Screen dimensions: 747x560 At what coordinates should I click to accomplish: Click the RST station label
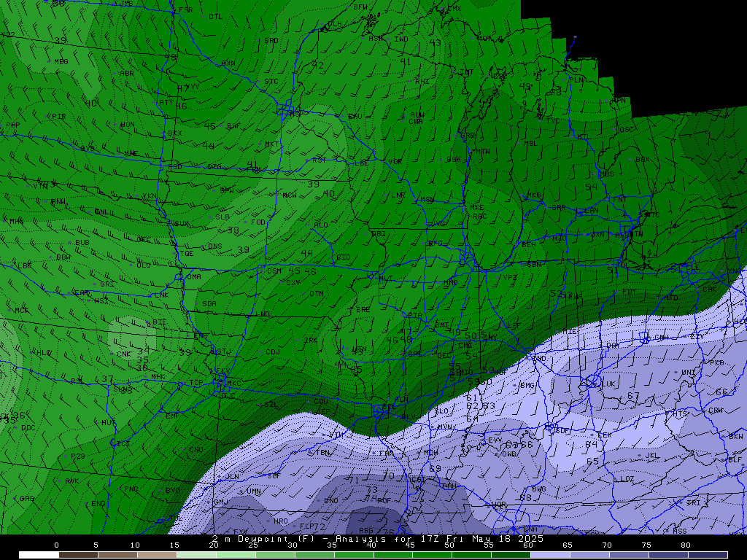click(320, 160)
